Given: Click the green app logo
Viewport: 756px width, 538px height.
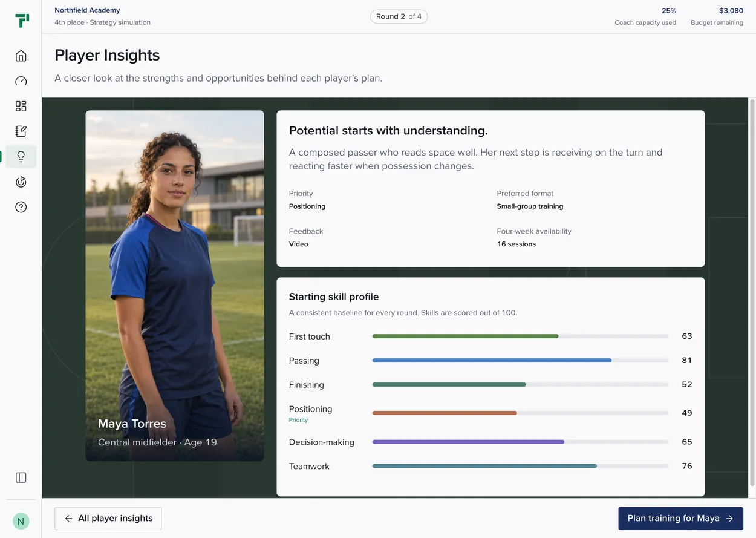Looking at the screenshot, I should (22, 21).
